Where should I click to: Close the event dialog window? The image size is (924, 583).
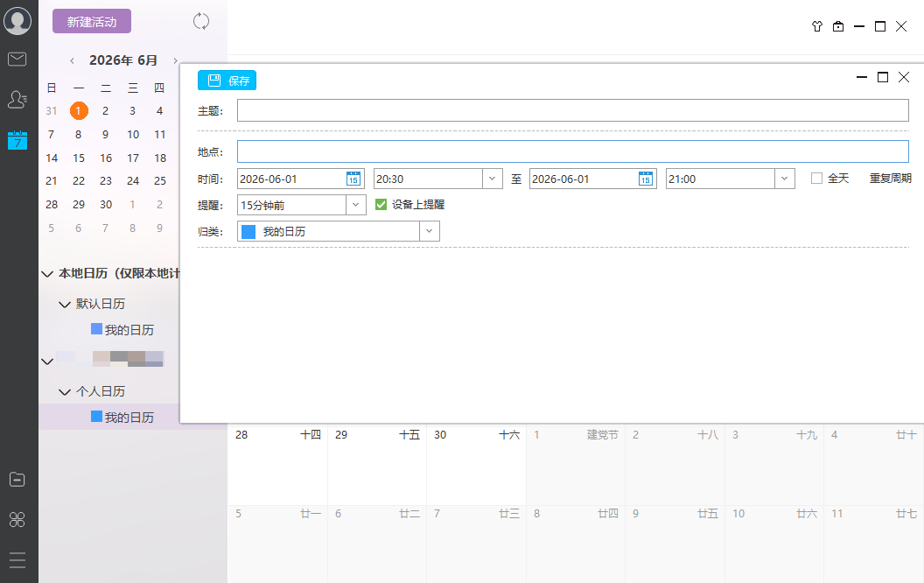click(903, 77)
